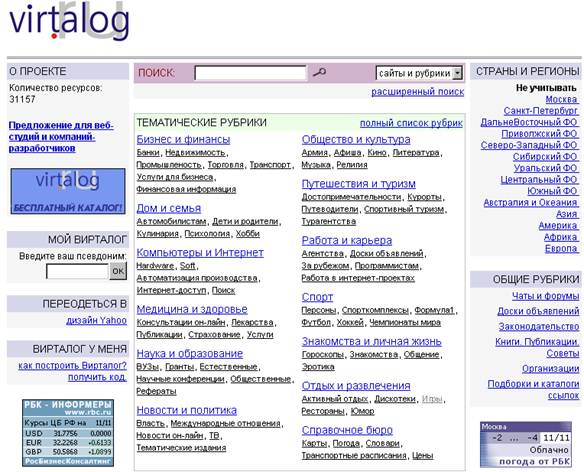Open Путешествия и туризм category
The image size is (584, 472).
[359, 184]
